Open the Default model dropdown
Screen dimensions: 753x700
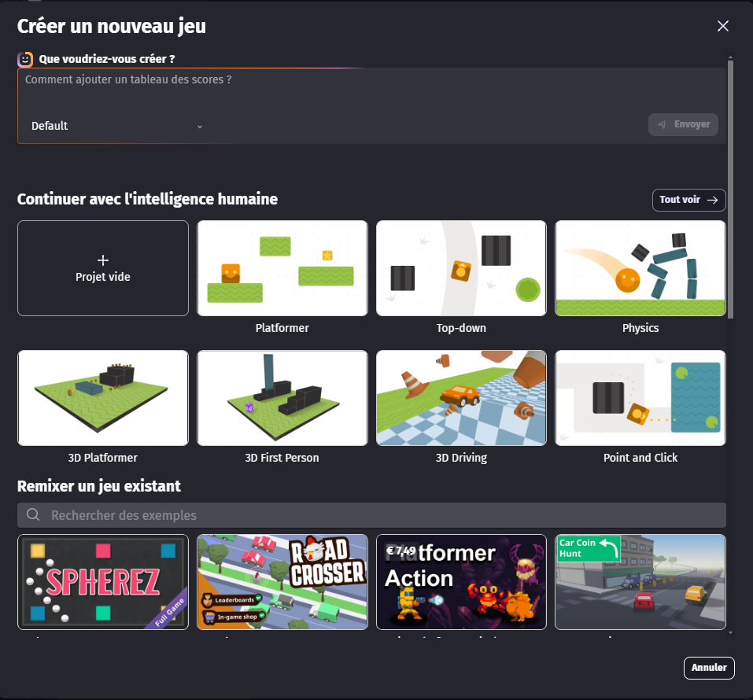click(116, 126)
